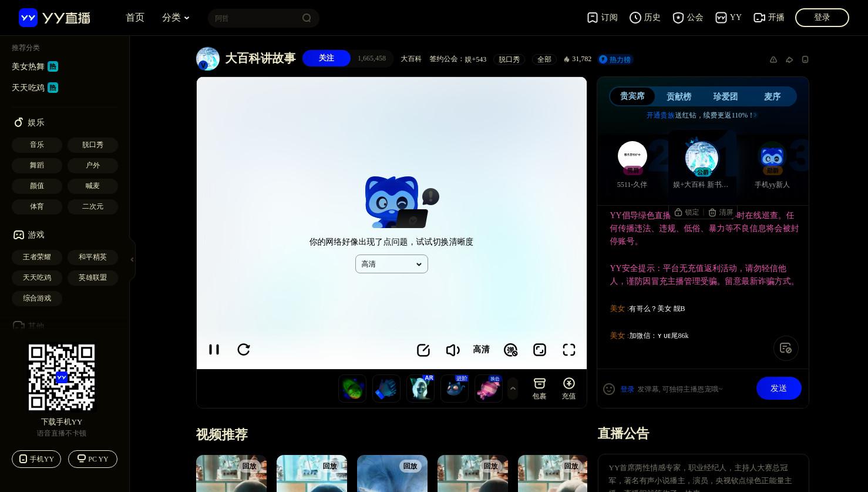Select 音乐 category

pyautogui.click(x=37, y=145)
